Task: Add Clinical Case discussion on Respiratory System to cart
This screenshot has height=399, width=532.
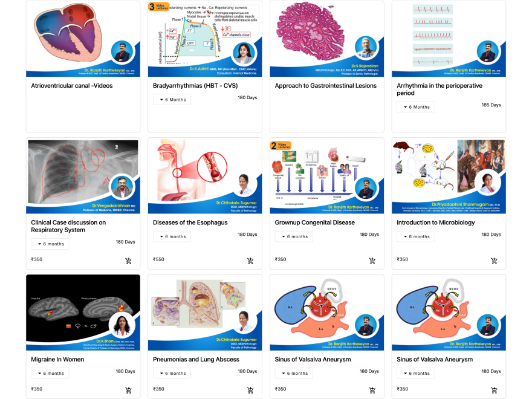Action: [128, 261]
